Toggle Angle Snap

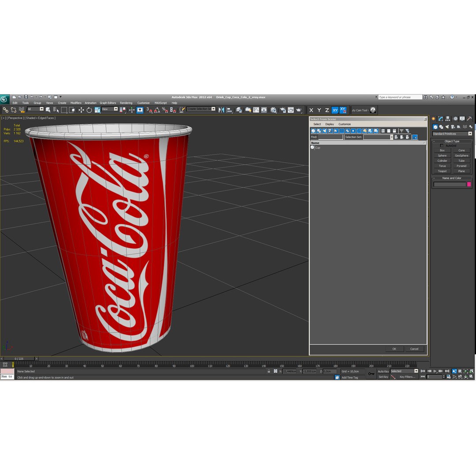pyautogui.click(x=157, y=110)
